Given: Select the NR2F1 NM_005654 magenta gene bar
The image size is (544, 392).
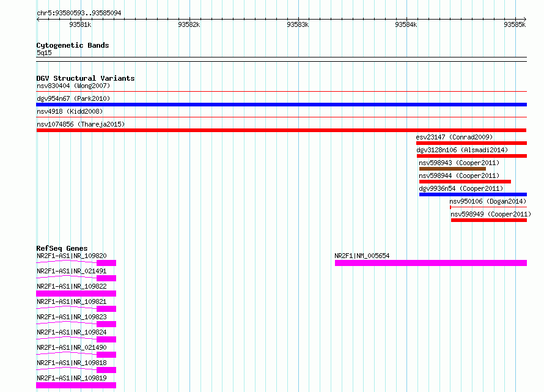Looking at the screenshot, I should point(430,263).
